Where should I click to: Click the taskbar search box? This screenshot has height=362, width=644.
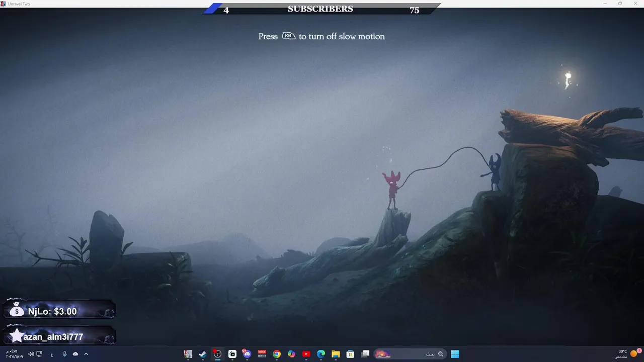[x=410, y=354]
